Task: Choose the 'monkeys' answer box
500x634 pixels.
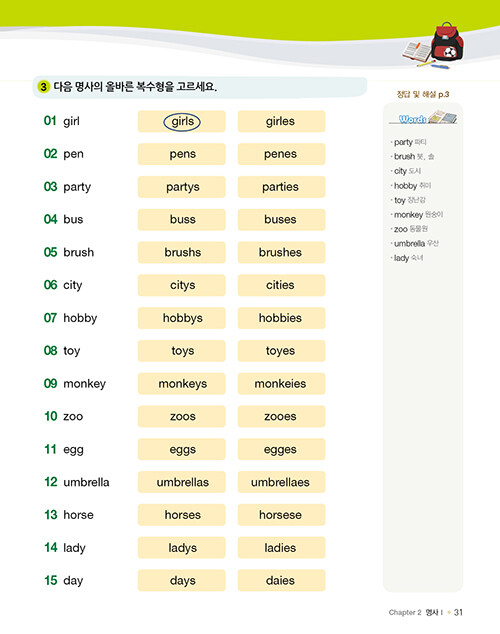Action: 182,383
